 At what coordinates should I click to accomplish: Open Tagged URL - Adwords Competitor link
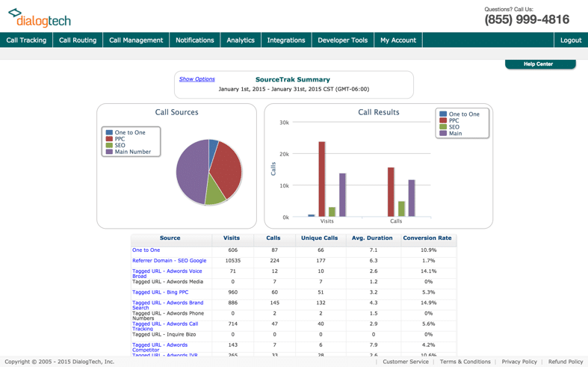(x=160, y=347)
